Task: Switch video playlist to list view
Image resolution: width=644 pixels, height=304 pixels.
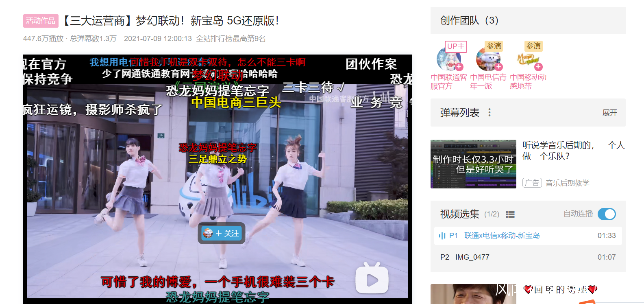Action: tap(510, 214)
